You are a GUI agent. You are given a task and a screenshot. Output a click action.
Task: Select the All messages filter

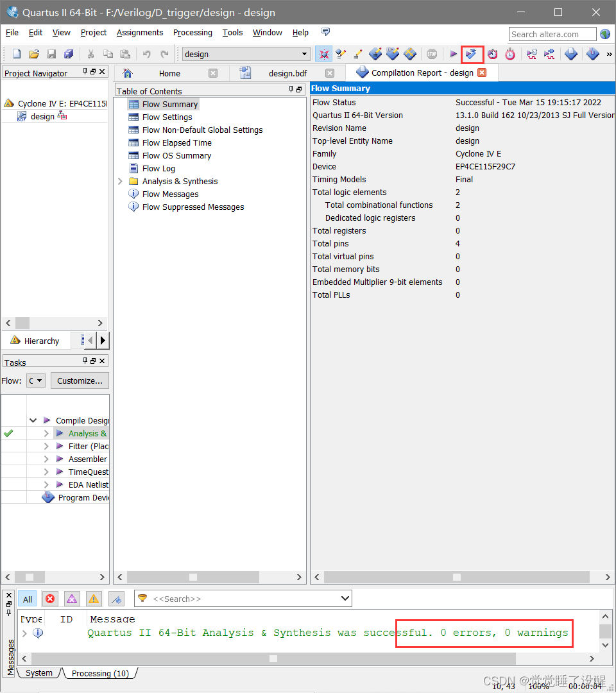pos(28,599)
